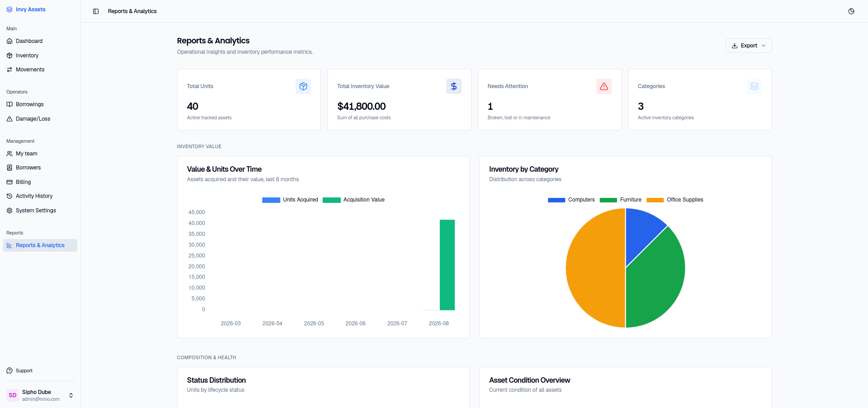Click the Billing card icon

tap(9, 182)
